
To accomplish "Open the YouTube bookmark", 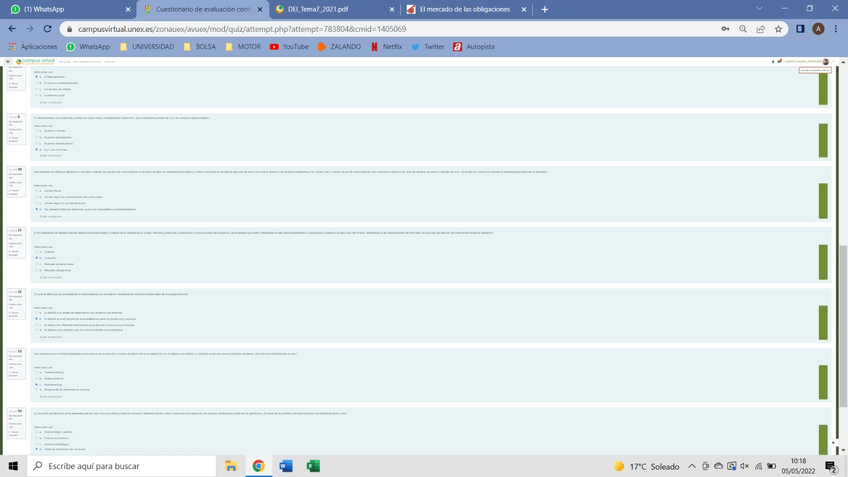I will point(289,47).
